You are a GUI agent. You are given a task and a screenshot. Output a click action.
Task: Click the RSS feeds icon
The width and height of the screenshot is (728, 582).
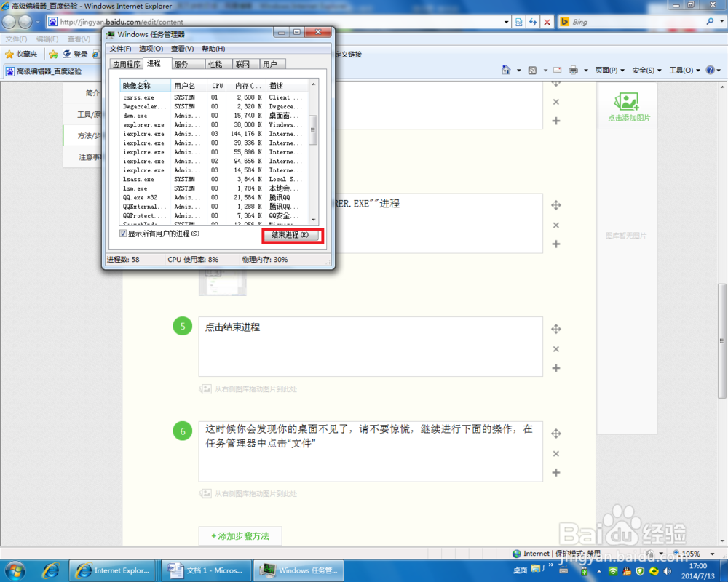[533, 68]
